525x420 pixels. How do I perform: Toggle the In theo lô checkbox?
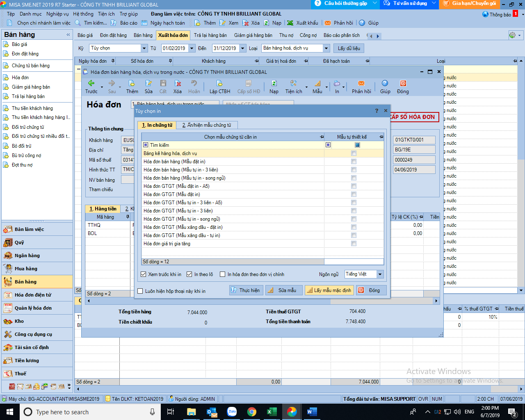coord(189,274)
